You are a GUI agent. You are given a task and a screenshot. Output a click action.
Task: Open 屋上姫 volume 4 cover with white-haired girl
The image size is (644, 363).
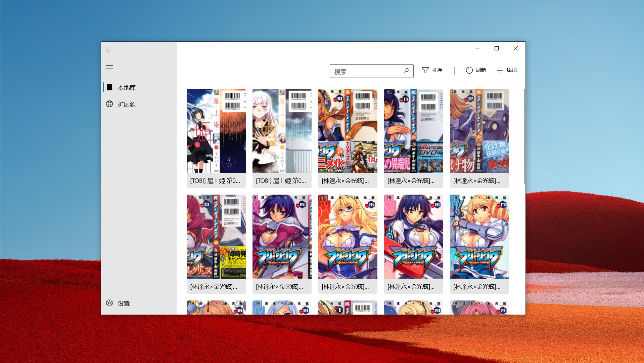[282, 131]
